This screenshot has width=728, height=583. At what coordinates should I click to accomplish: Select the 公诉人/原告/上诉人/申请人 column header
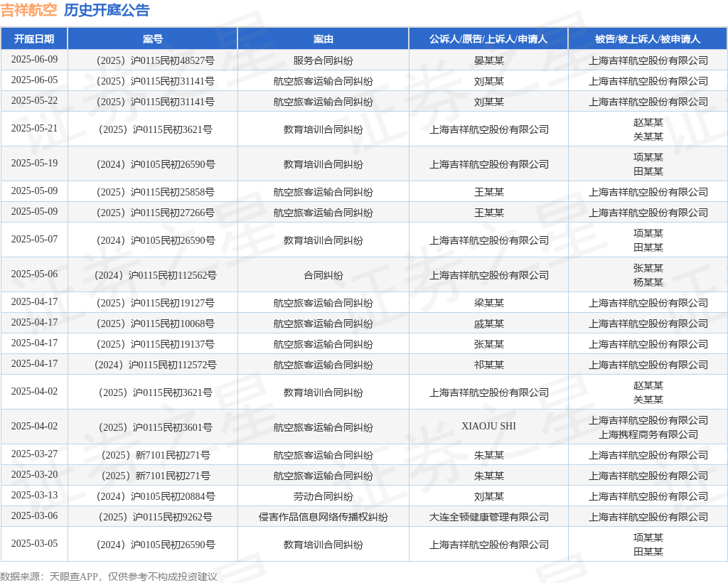(488, 39)
